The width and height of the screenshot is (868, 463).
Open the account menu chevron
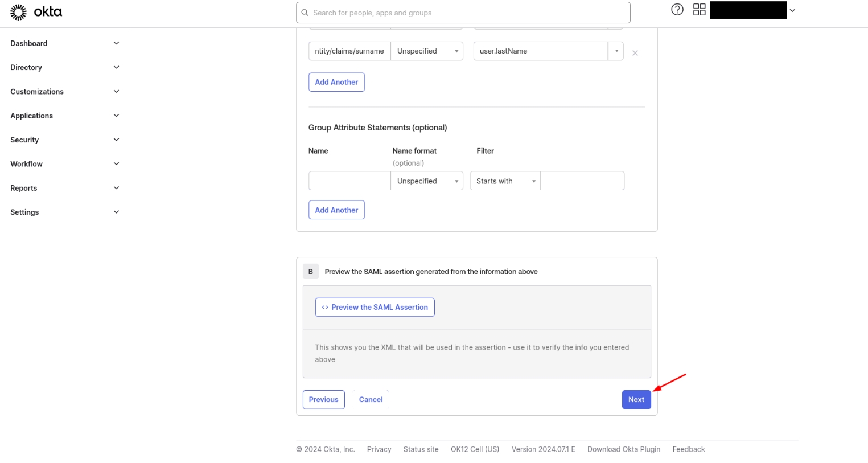(x=792, y=10)
